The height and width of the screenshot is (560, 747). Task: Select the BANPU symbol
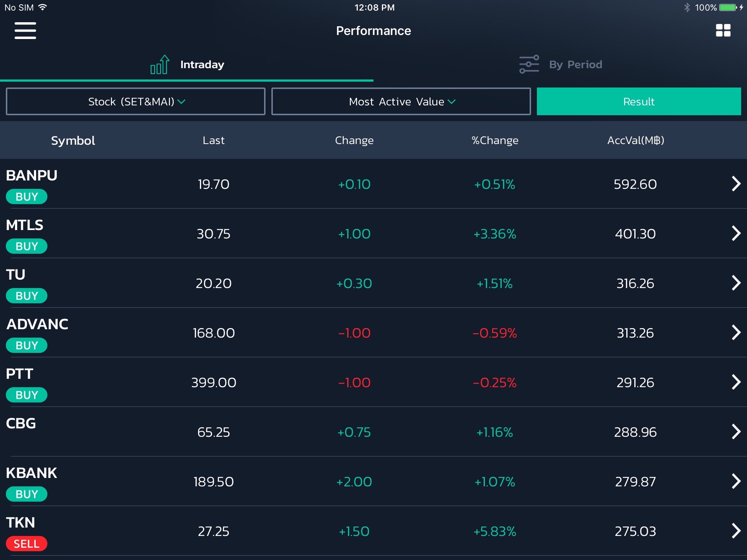pos(32,175)
